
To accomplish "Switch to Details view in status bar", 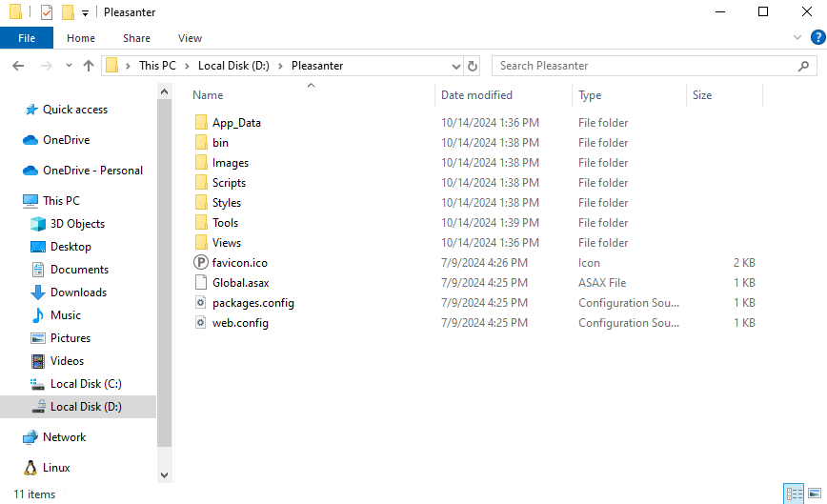I will point(794,494).
